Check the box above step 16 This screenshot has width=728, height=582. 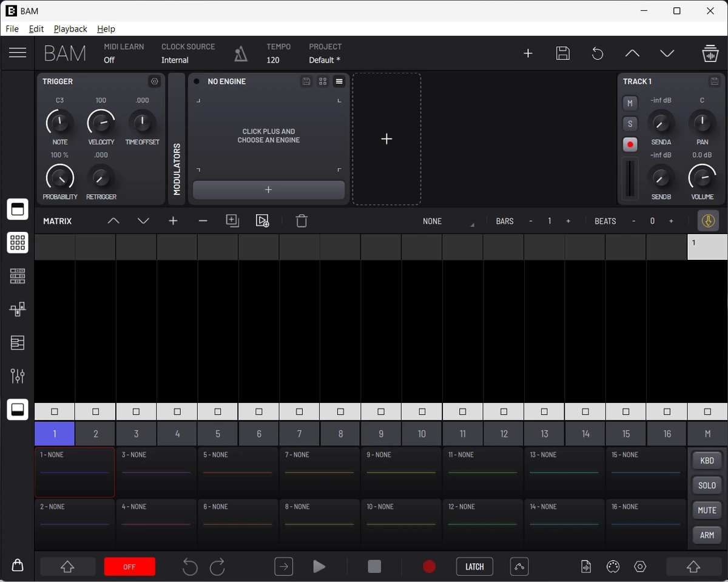pyautogui.click(x=667, y=411)
